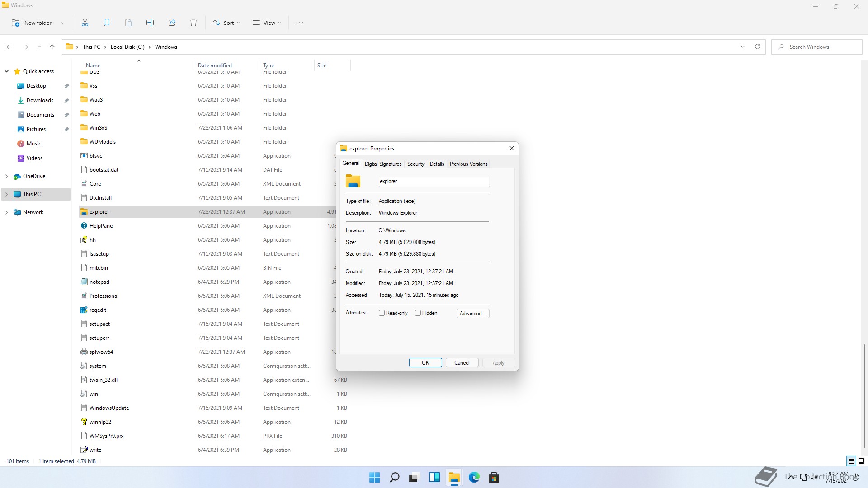Refresh the Windows folder view
868x488 pixels.
[758, 47]
